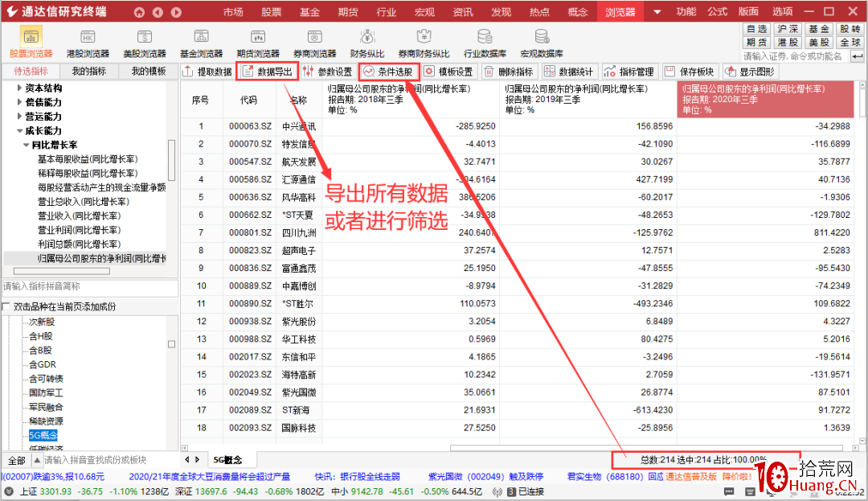Select the 我的模板 tab
Image resolution: width=868 pixels, height=501 pixels.
pyautogui.click(x=148, y=71)
